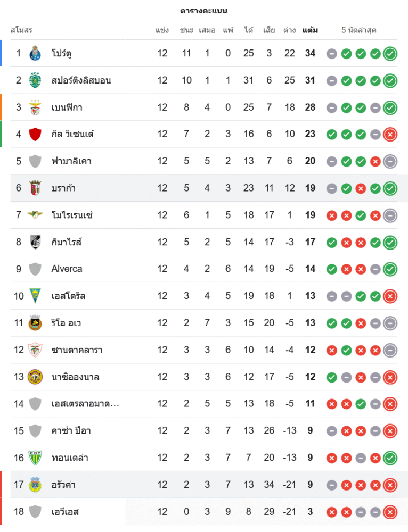Image resolution: width=408 pixels, height=532 pixels.
Task: Click the ตารางคะแนน standings title
Action: click(204, 11)
